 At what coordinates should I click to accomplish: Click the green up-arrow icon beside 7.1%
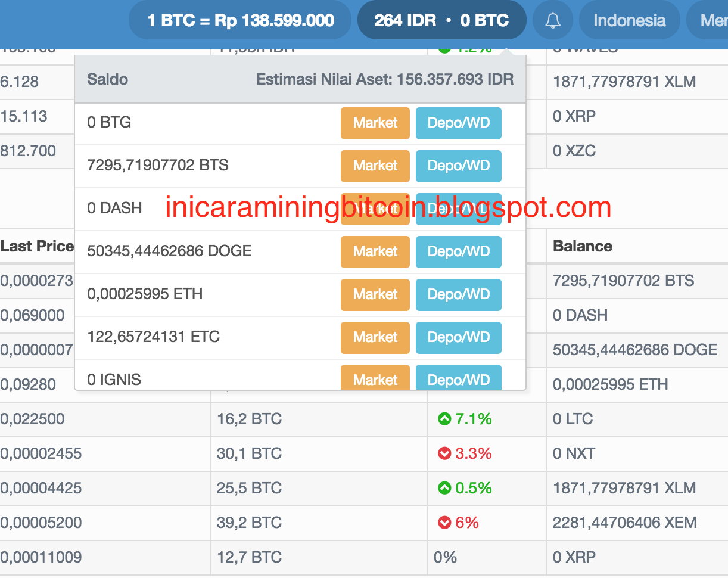(445, 419)
